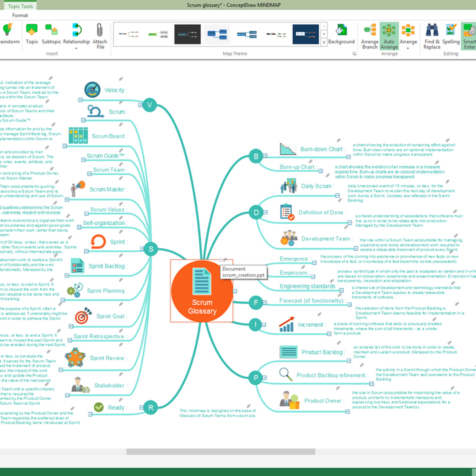
Task: Apply the dark navy map theme
Action: pos(306,34)
